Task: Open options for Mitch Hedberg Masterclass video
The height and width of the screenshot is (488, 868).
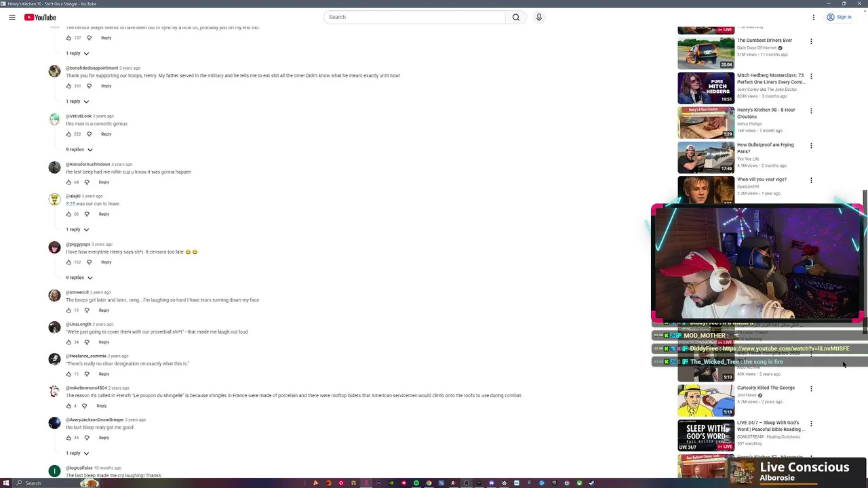Action: (811, 76)
